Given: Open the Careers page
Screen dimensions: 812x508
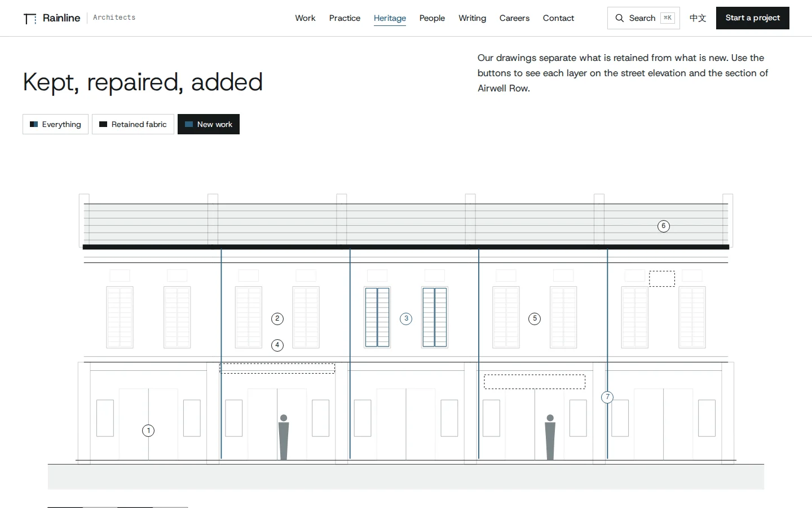Looking at the screenshot, I should pyautogui.click(x=514, y=18).
